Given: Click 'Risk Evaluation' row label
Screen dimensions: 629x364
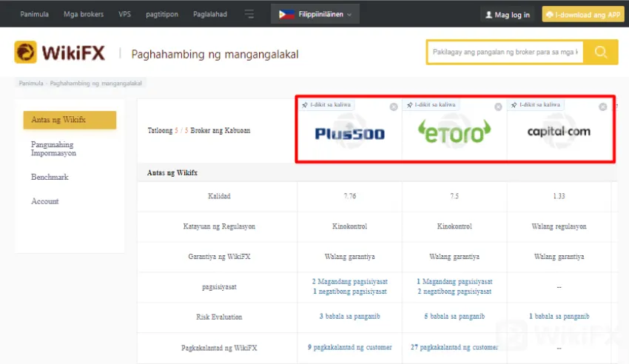Looking at the screenshot, I should pyautogui.click(x=219, y=317).
